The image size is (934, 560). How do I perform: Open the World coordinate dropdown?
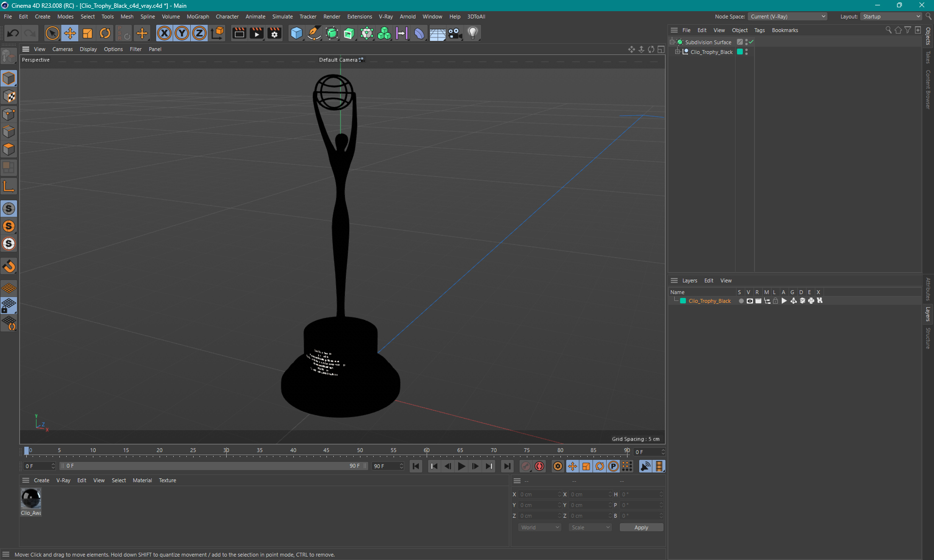(539, 527)
